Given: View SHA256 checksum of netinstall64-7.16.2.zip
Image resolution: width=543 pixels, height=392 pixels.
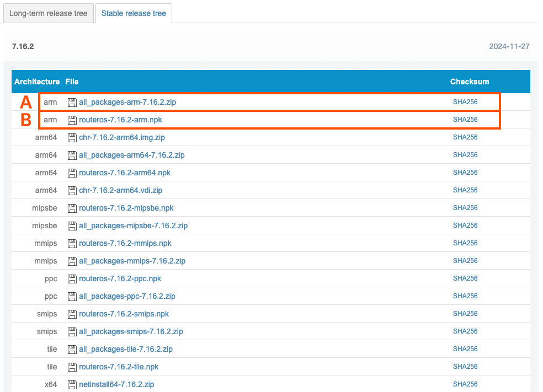Looking at the screenshot, I should (465, 384).
